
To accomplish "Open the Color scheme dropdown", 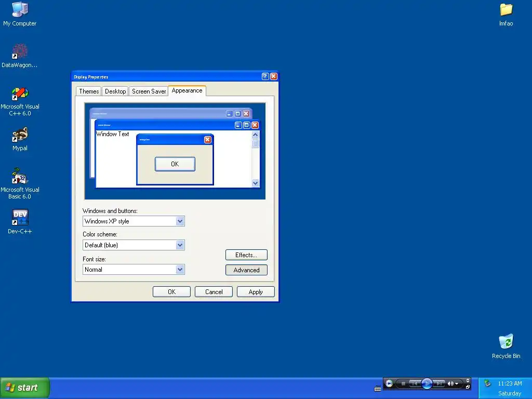I will [180, 245].
